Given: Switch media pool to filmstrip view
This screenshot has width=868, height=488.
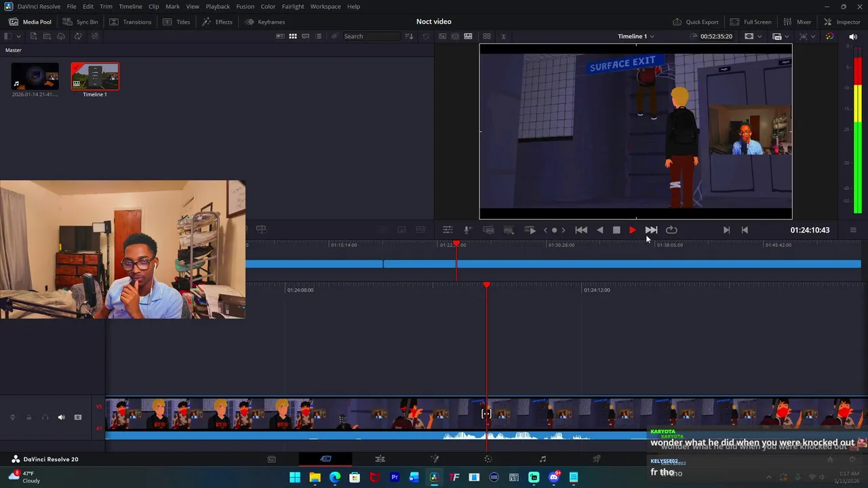Looking at the screenshot, I should coord(306,36).
